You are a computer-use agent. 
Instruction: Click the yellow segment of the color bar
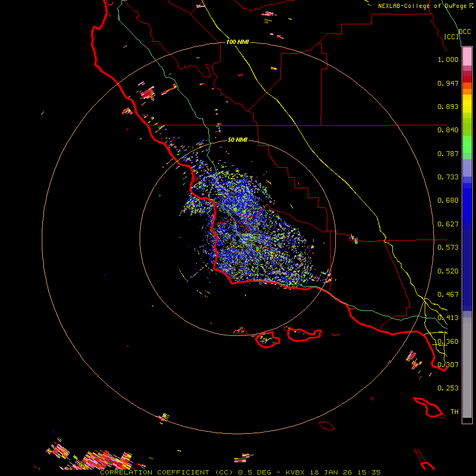tap(467, 104)
